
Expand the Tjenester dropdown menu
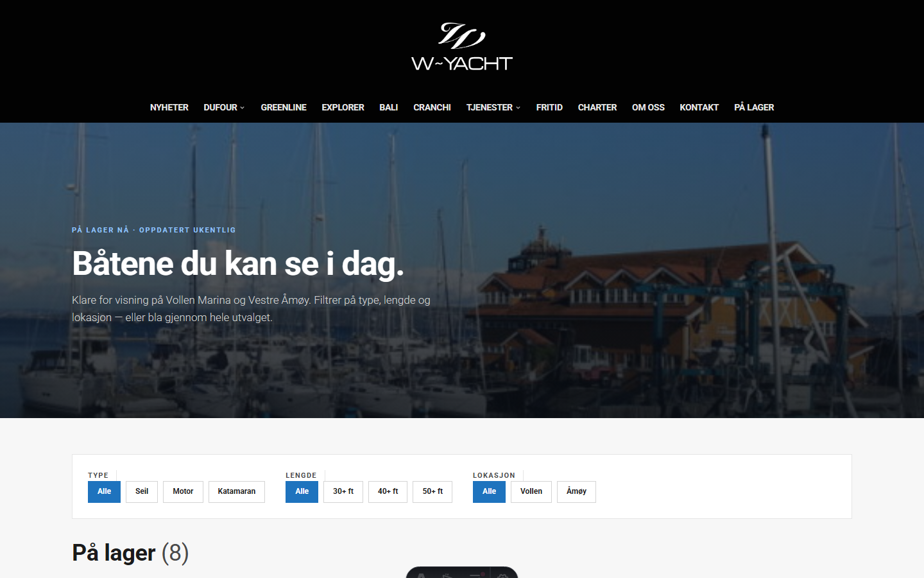coord(493,107)
